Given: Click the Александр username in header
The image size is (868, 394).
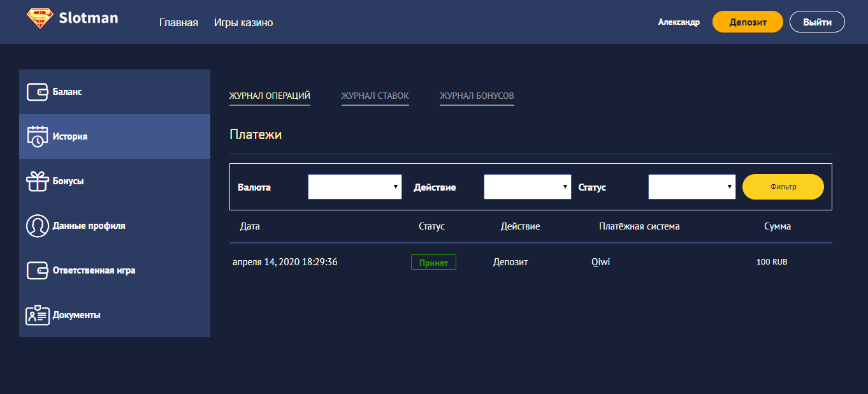Looking at the screenshot, I should (x=679, y=22).
